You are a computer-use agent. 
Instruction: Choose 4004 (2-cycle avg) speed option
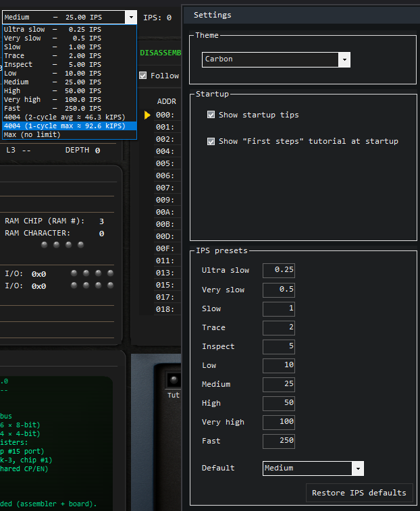click(64, 117)
